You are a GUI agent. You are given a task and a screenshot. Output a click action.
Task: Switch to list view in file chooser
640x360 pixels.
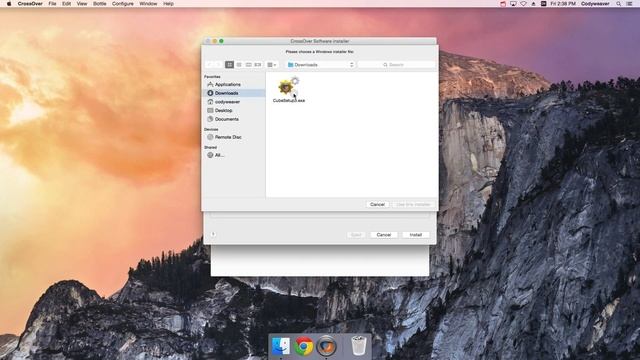(239, 64)
